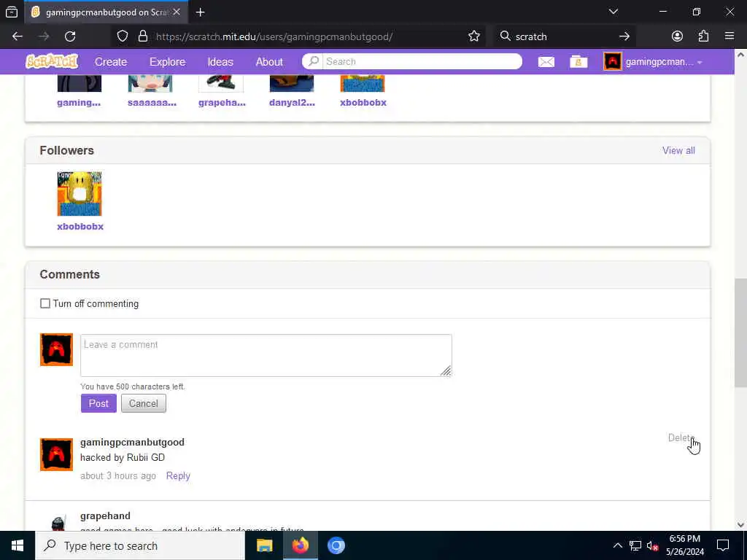The width and height of the screenshot is (747, 560).
Task: Click the shield tracking protection icon
Action: click(123, 36)
